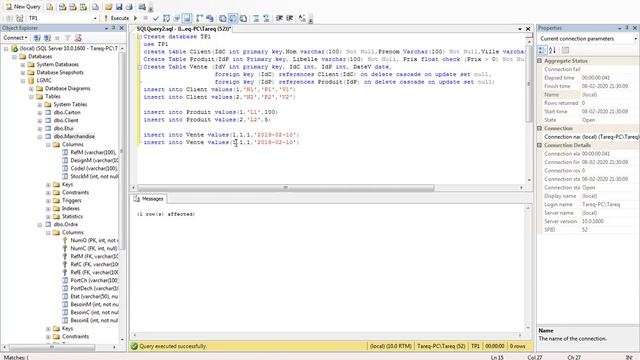This screenshot has height=360, width=640.
Task: Collapse the Databases node
Action: point(14,56)
